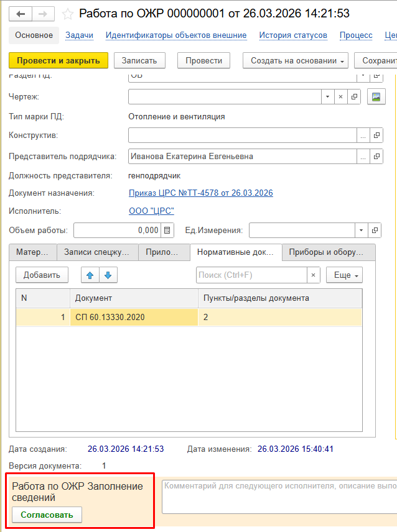Click the back navigation arrow

[x=21, y=14]
